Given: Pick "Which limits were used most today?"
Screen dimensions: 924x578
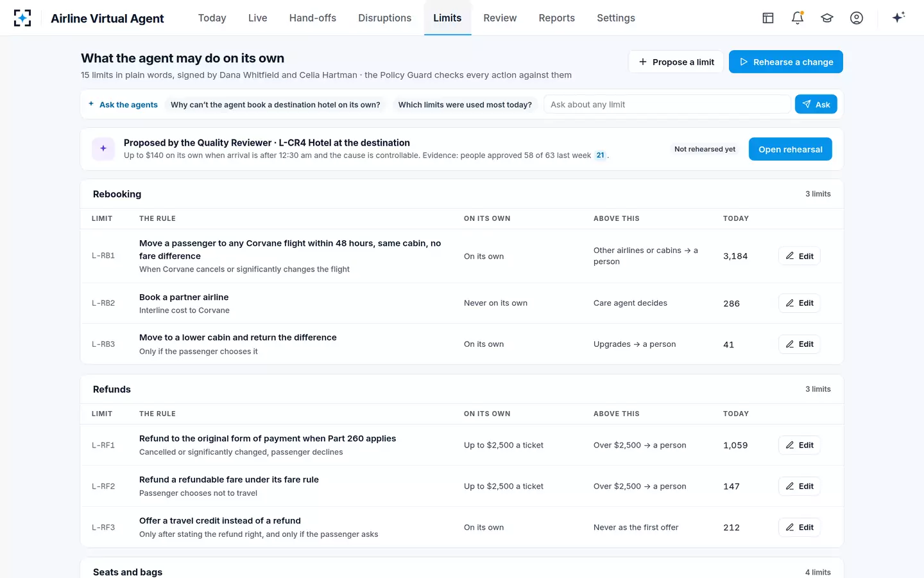Looking at the screenshot, I should (x=465, y=105).
